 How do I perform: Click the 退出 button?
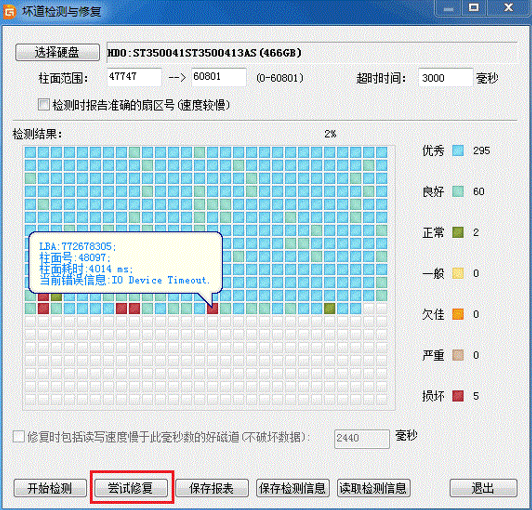(x=483, y=488)
